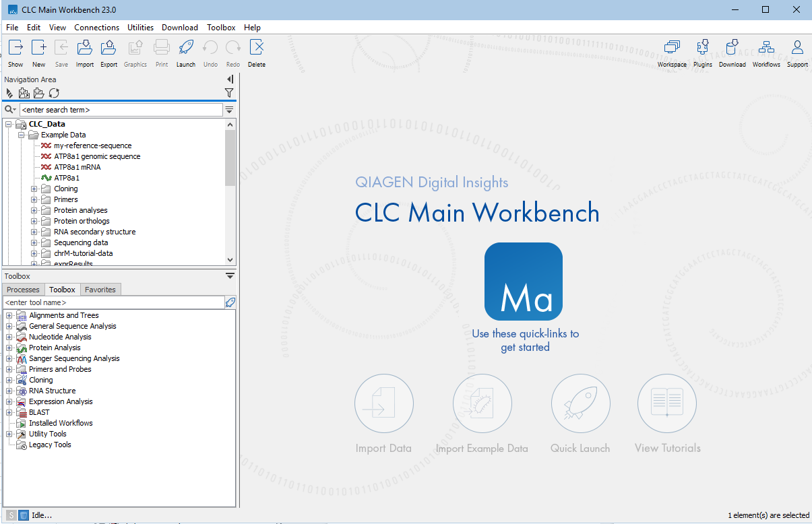
Task: Expand the Cloning folder in Example Data
Action: [x=34, y=189]
